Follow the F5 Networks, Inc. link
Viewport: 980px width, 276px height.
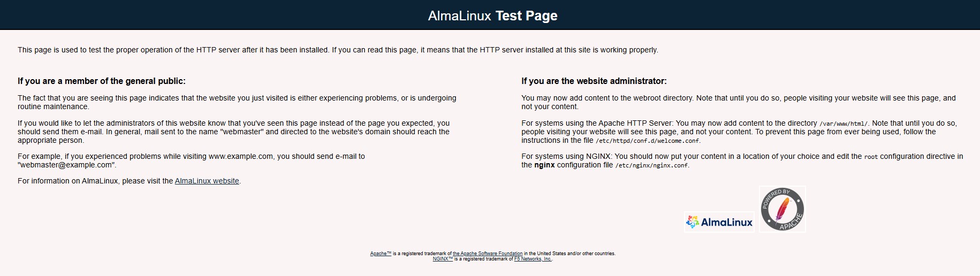click(533, 259)
